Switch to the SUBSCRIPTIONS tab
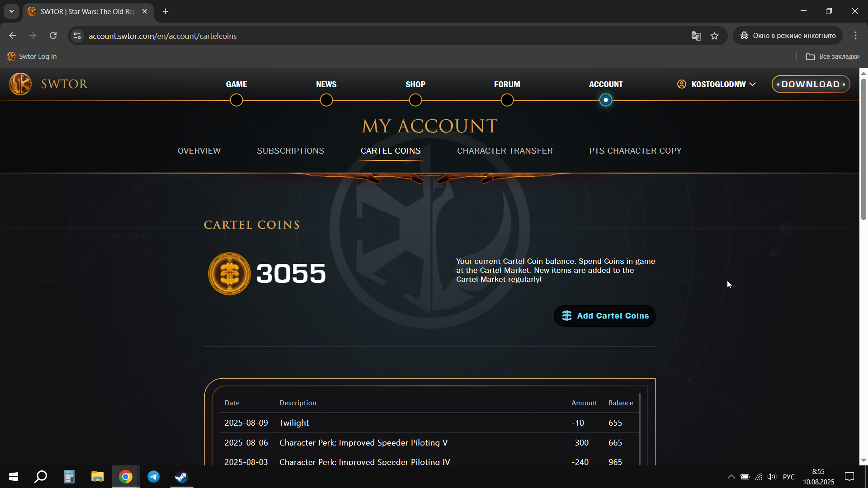 290,151
